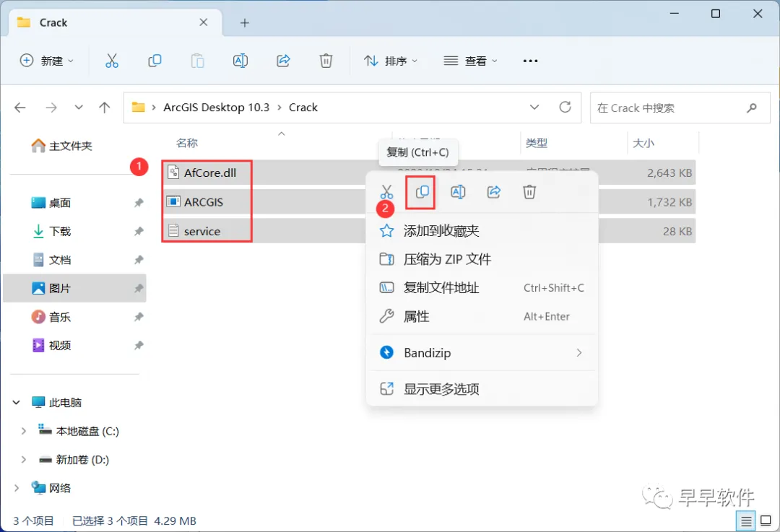Screen dimensions: 780x532
Task: Click the Cut icon in the top toolbar
Action: tap(112, 61)
